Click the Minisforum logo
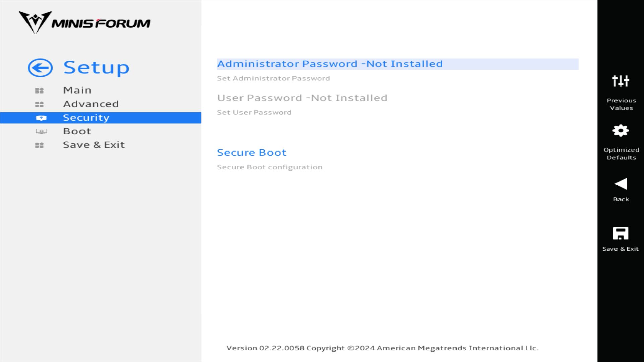Image resolution: width=644 pixels, height=362 pixels. pyautogui.click(x=85, y=23)
